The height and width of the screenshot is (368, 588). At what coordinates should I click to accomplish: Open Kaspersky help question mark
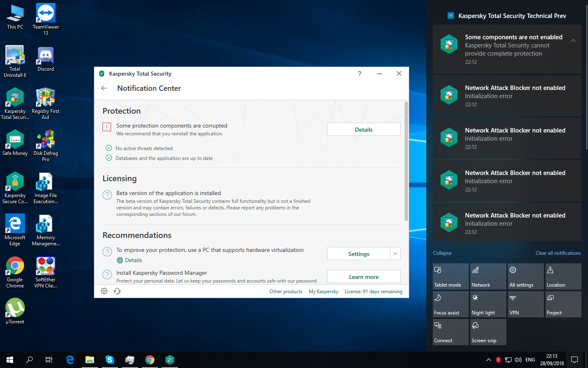tap(359, 74)
